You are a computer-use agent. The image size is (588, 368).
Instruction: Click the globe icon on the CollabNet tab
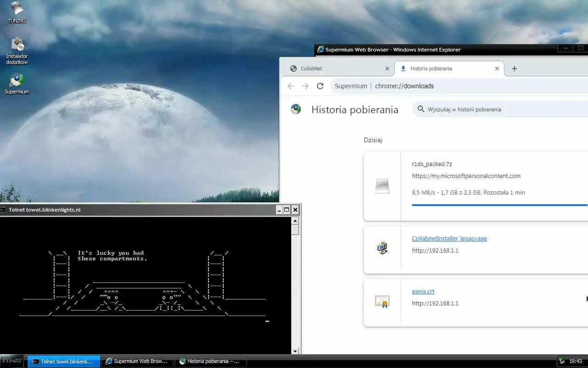click(x=294, y=69)
